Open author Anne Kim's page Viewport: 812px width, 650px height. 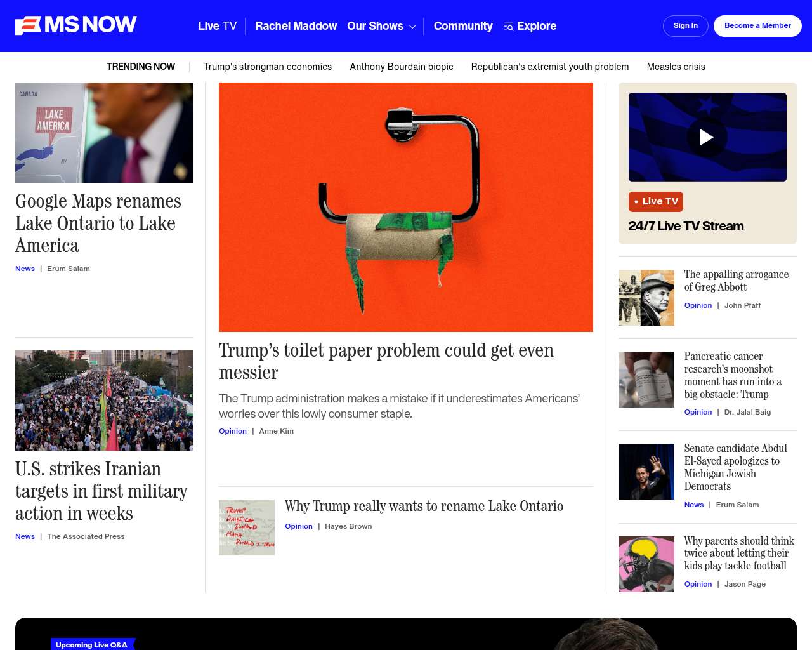click(276, 431)
